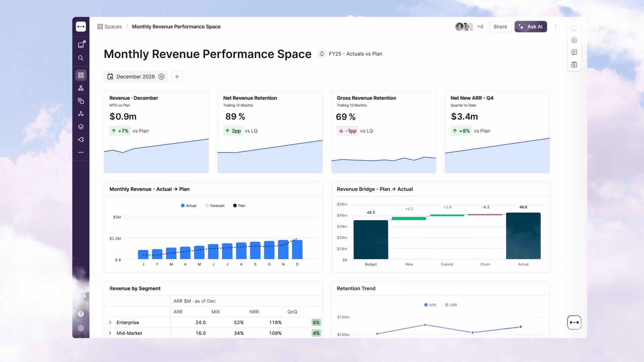Click the app logo in the sidebar
Screen dimensions: 644x362
click(x=81, y=26)
